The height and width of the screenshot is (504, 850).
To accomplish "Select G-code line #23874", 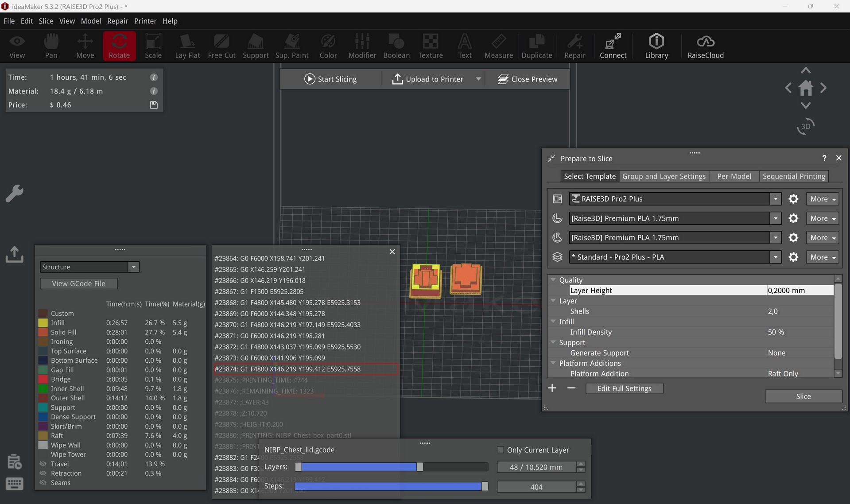I will point(306,369).
